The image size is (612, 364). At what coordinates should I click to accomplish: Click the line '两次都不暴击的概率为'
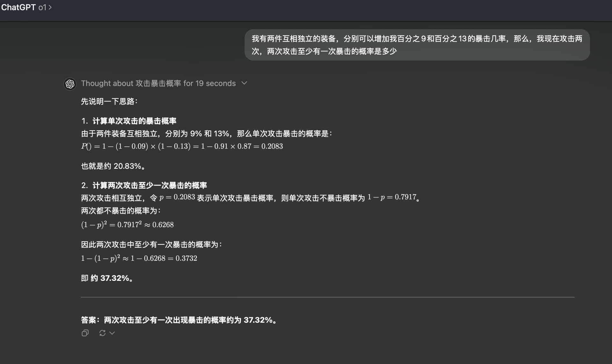point(121,211)
